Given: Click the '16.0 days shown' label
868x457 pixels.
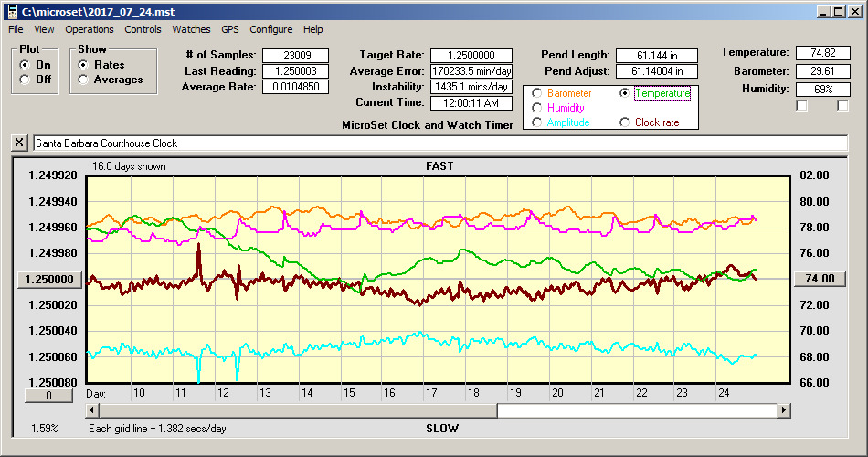Looking at the screenshot, I should tap(129, 166).
